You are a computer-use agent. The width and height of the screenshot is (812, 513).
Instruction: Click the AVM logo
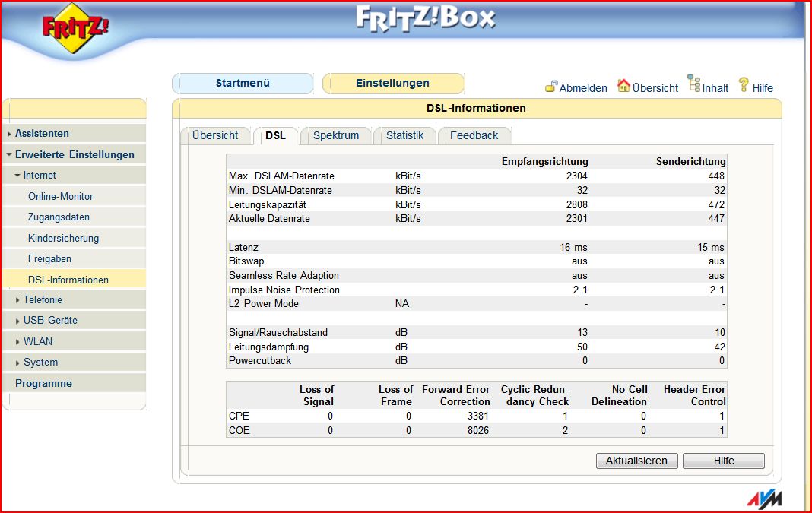(x=764, y=499)
